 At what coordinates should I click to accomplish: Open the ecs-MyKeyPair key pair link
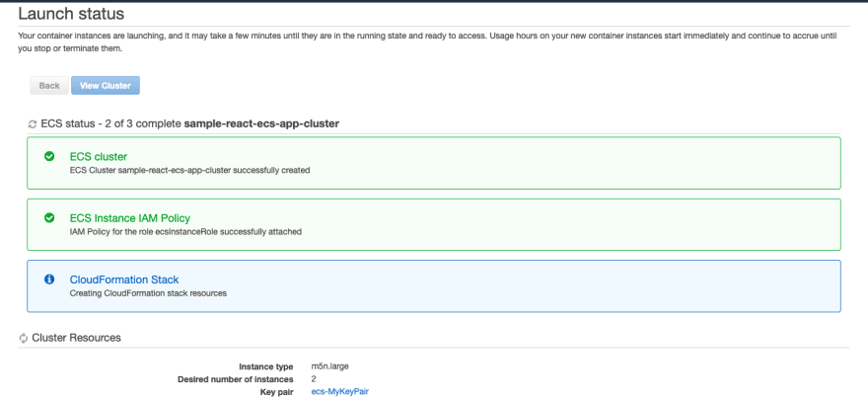[340, 391]
